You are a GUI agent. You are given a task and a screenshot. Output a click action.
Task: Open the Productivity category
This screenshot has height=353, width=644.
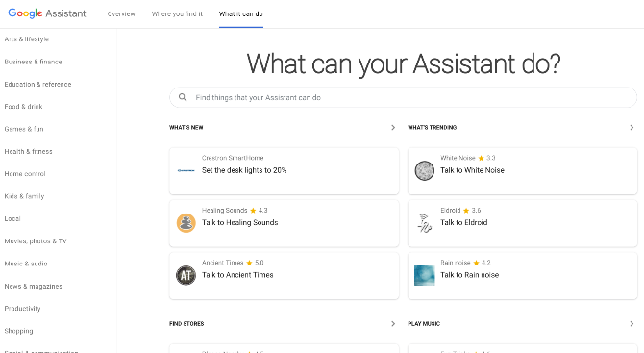[x=23, y=309]
